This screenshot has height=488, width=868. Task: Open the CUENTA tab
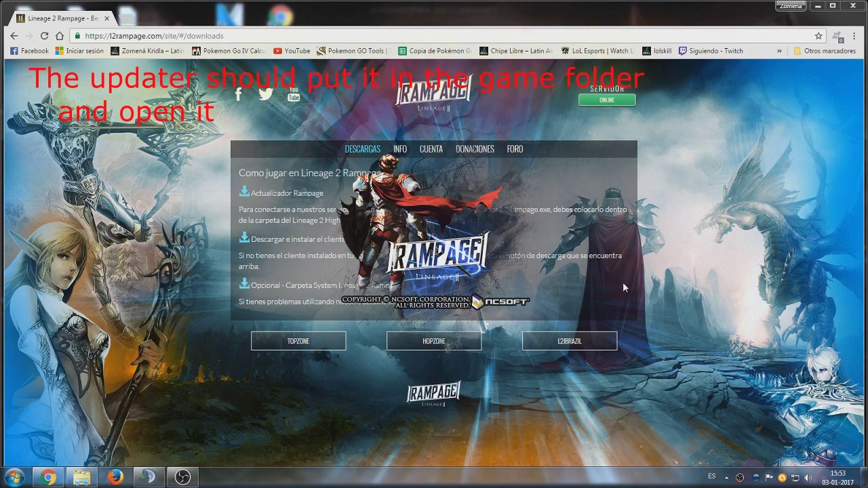[431, 149]
